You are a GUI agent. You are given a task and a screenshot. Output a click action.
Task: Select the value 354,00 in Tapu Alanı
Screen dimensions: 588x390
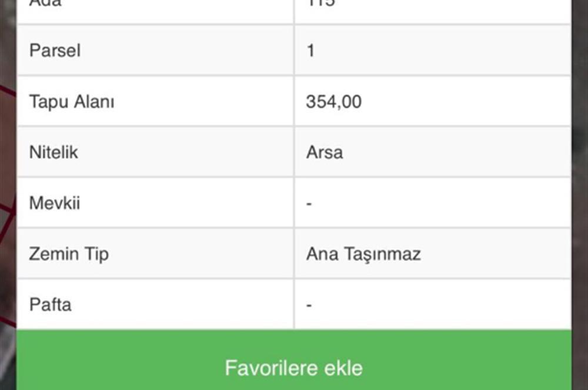[x=333, y=101]
